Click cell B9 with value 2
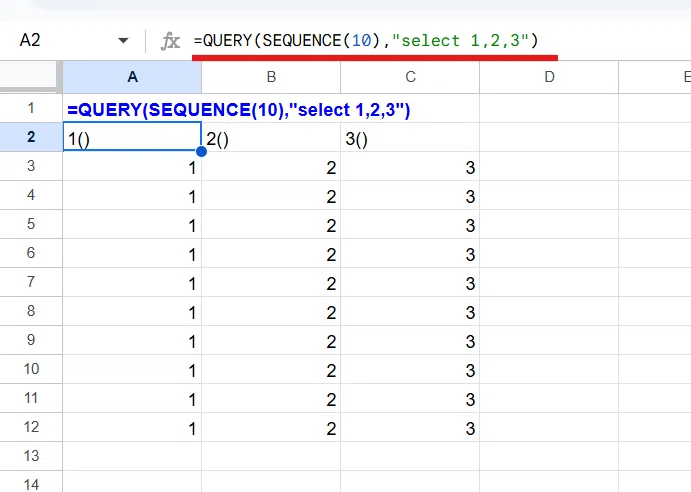Screen dimensions: 691x492 coord(271,340)
